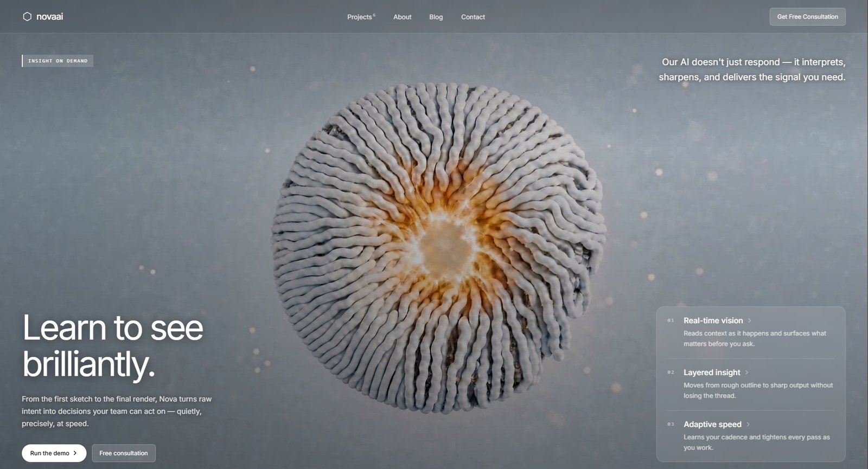Expand chevron next to Layered insight
868x469 pixels.
[x=747, y=372]
